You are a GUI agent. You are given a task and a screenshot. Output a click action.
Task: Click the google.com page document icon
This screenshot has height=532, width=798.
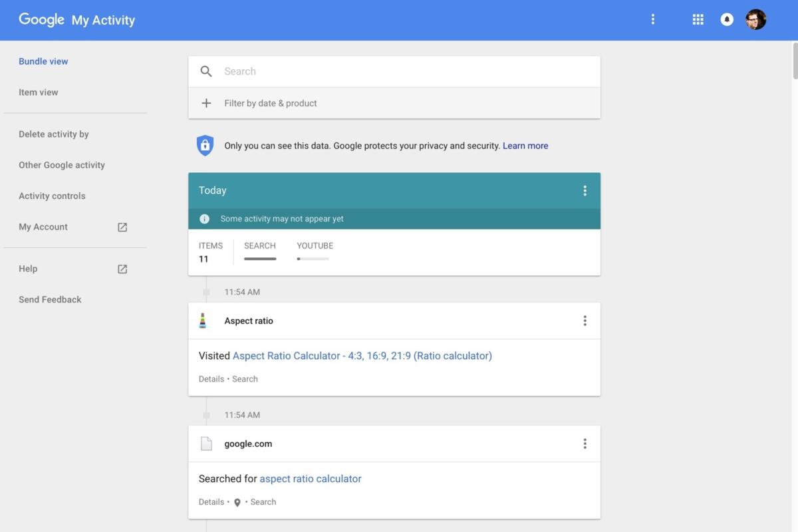click(206, 444)
